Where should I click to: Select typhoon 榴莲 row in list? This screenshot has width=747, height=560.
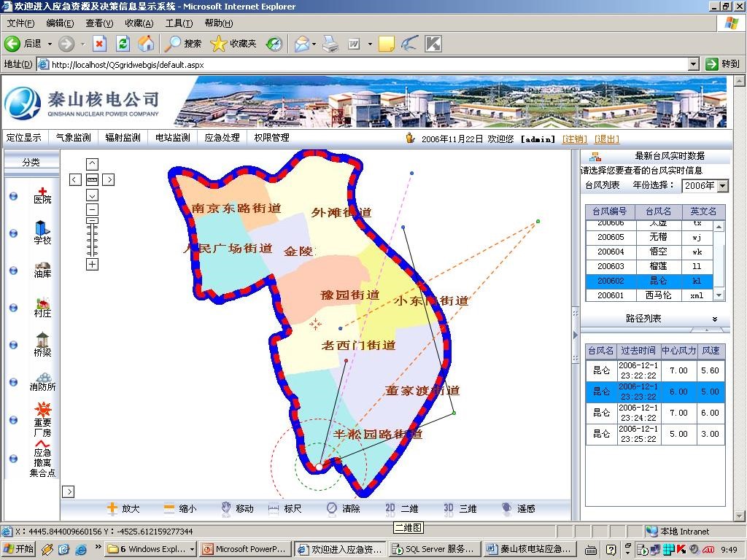[657, 266]
